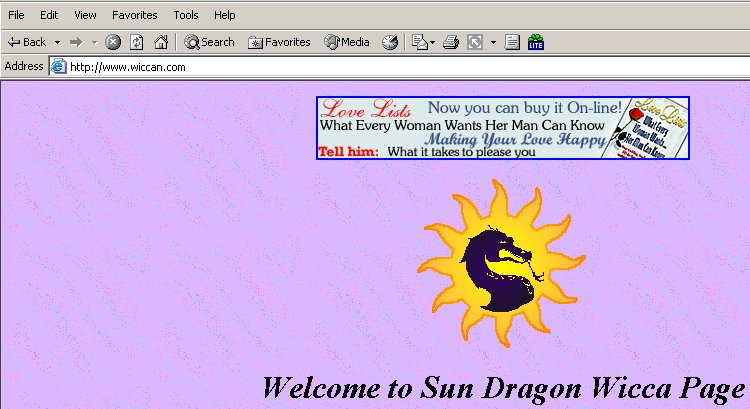
Task: Click the Address label
Action: pyautogui.click(x=23, y=66)
